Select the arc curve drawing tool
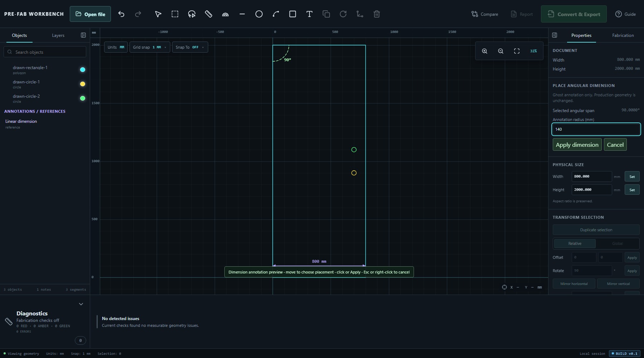The width and height of the screenshot is (644, 358). click(x=276, y=14)
